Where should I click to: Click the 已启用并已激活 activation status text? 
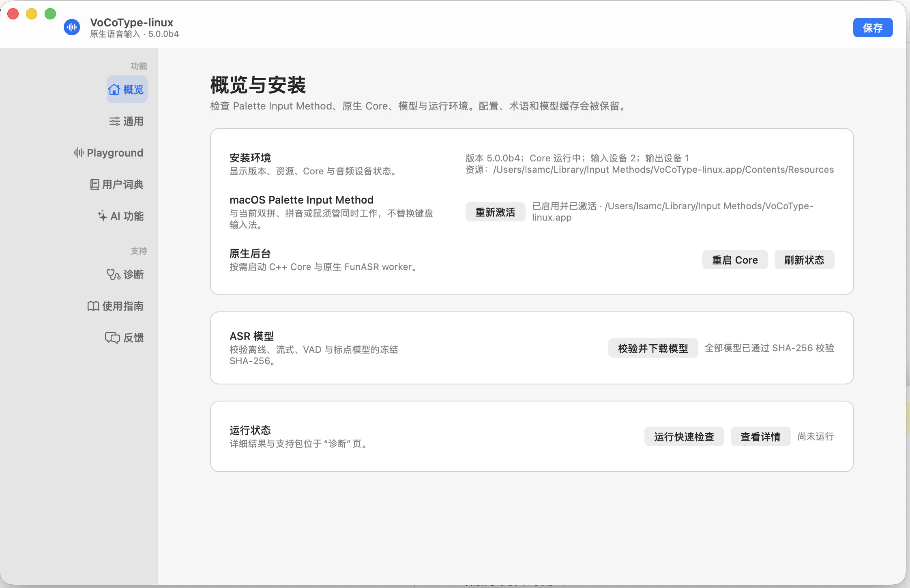pyautogui.click(x=673, y=212)
